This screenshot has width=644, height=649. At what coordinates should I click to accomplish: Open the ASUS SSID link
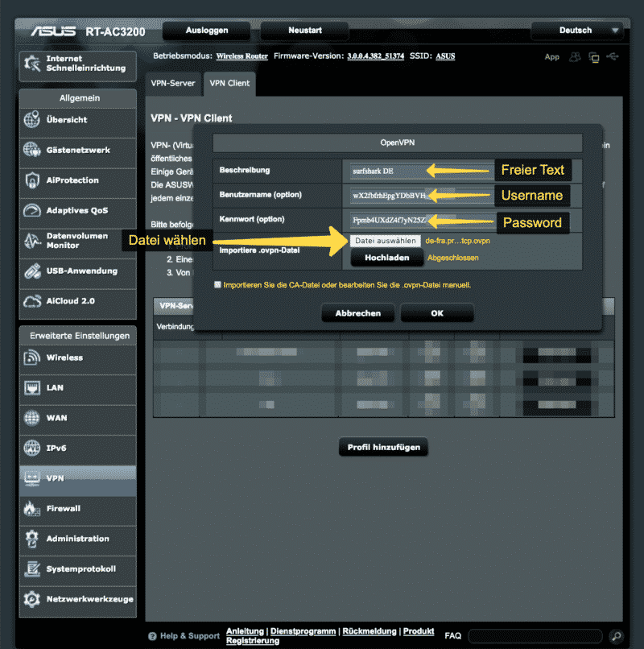(x=445, y=56)
